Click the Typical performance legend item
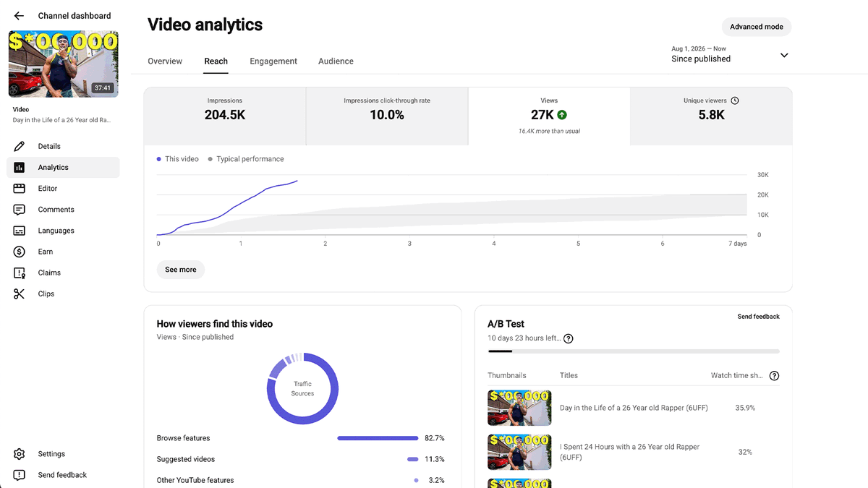 (246, 159)
